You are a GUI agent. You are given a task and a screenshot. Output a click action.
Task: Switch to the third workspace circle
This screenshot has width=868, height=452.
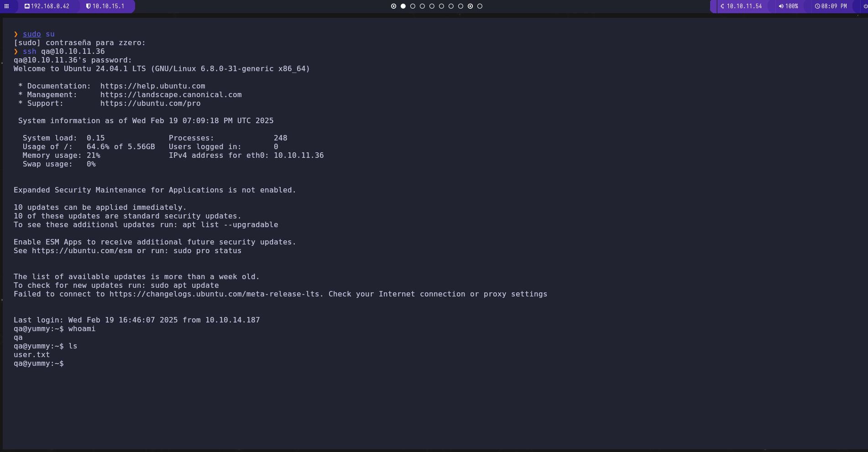tap(413, 6)
